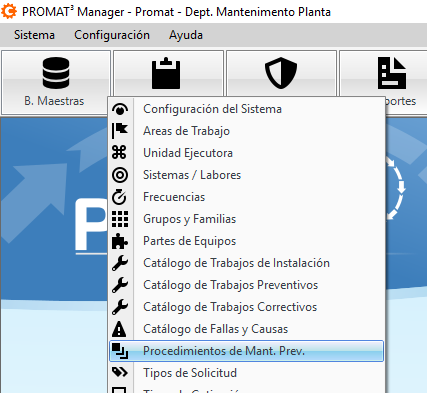Image resolution: width=427 pixels, height=393 pixels.
Task: Select Catálogo de Trabajos Preventivos
Action: click(247, 285)
